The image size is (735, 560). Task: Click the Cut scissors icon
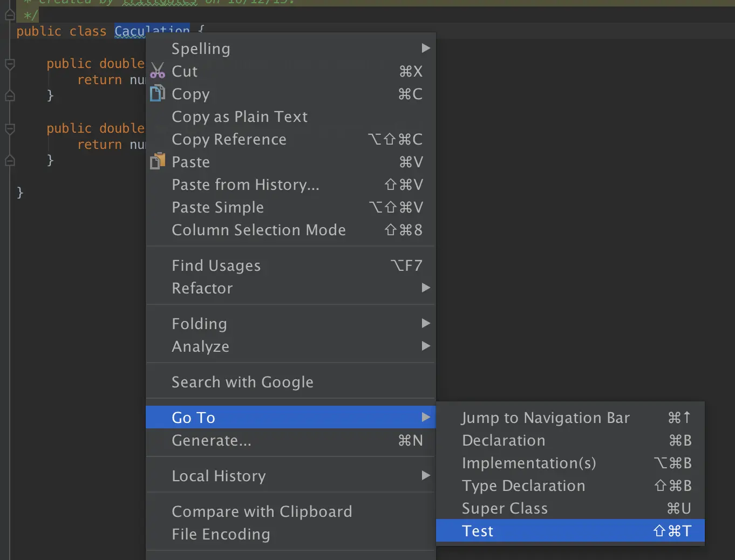(x=158, y=71)
